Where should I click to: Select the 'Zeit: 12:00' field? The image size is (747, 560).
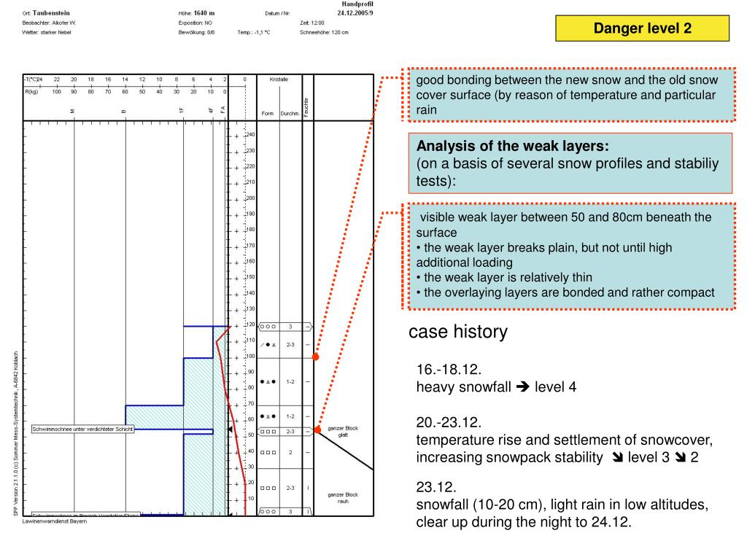coord(312,23)
